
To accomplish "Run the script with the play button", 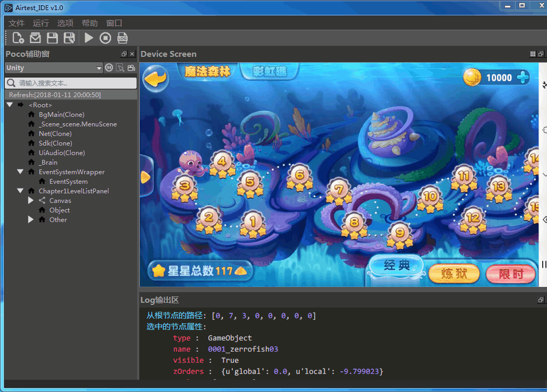I will (x=89, y=38).
